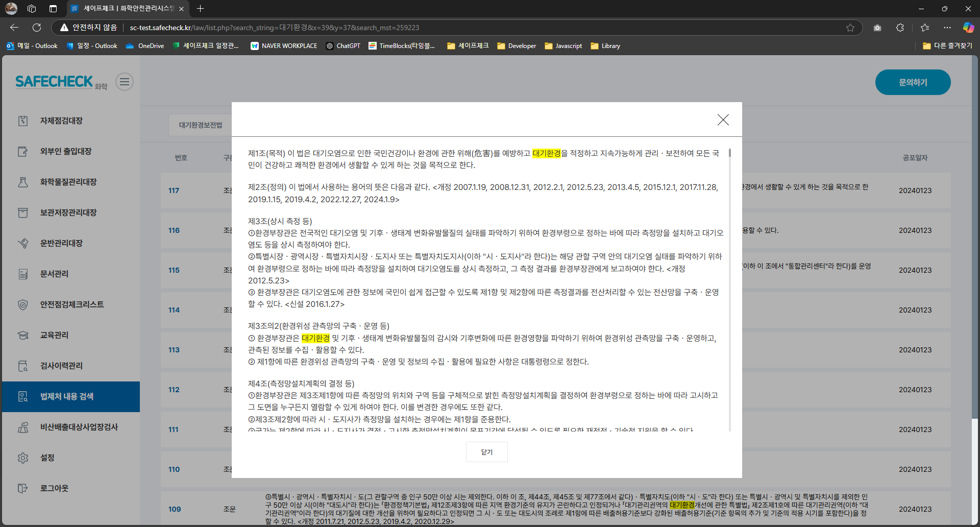The width and height of the screenshot is (980, 527).
Task: Select 문서관리 menu label
Action: (54, 274)
